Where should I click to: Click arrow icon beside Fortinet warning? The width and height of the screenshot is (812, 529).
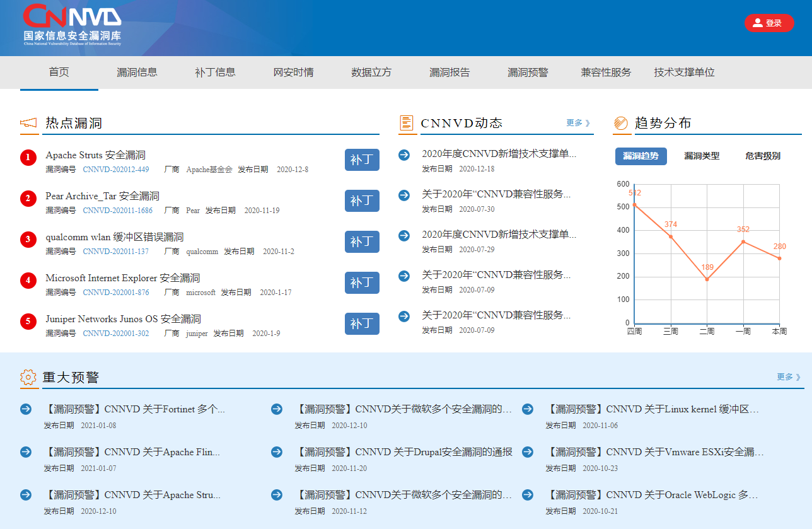click(26, 409)
